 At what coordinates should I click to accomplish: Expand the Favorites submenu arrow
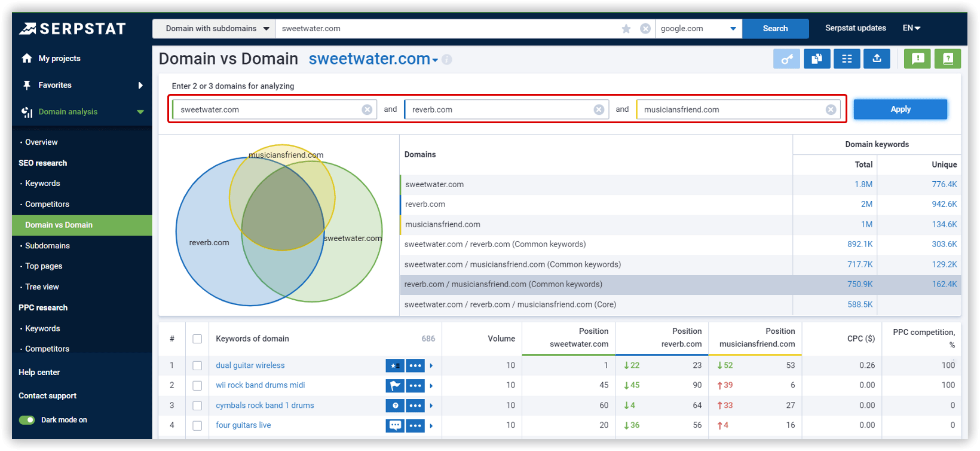[x=140, y=85]
